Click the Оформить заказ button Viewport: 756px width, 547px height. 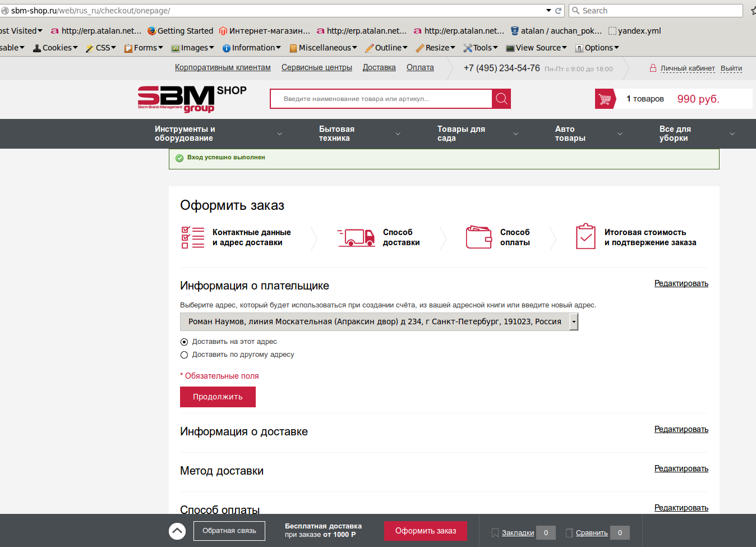pyautogui.click(x=426, y=531)
